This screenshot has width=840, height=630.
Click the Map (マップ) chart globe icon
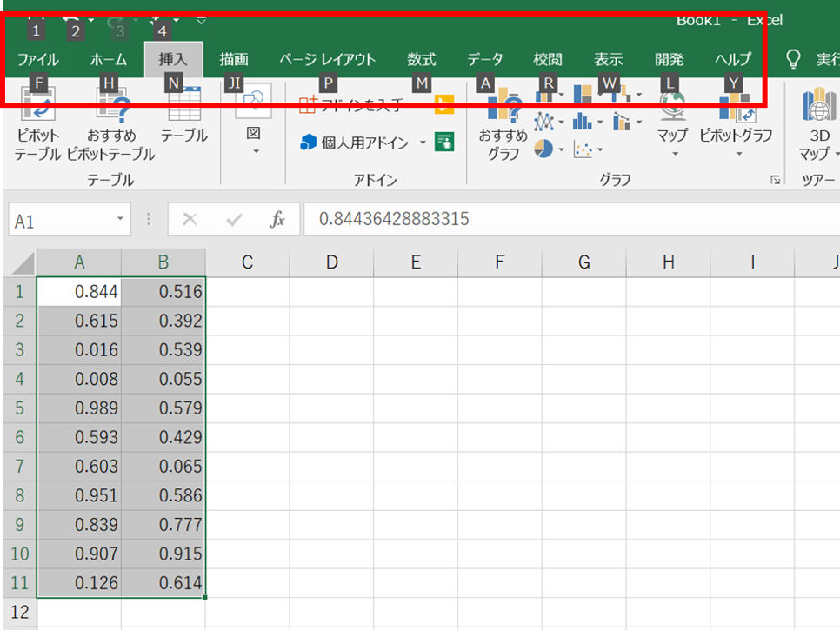coord(672,106)
